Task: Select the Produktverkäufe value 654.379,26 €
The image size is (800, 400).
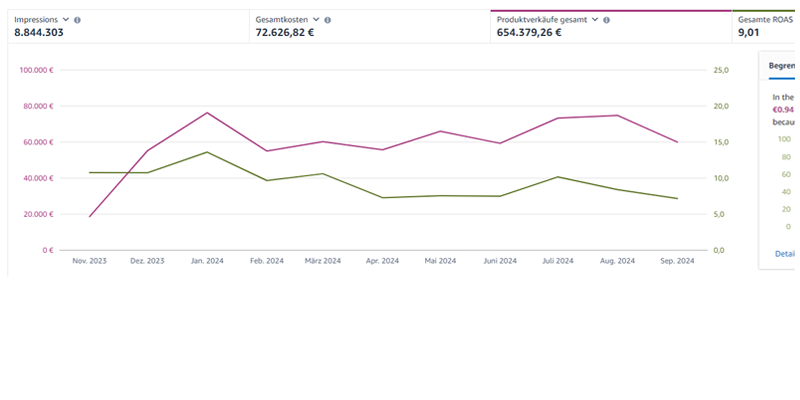Action: pos(529,32)
